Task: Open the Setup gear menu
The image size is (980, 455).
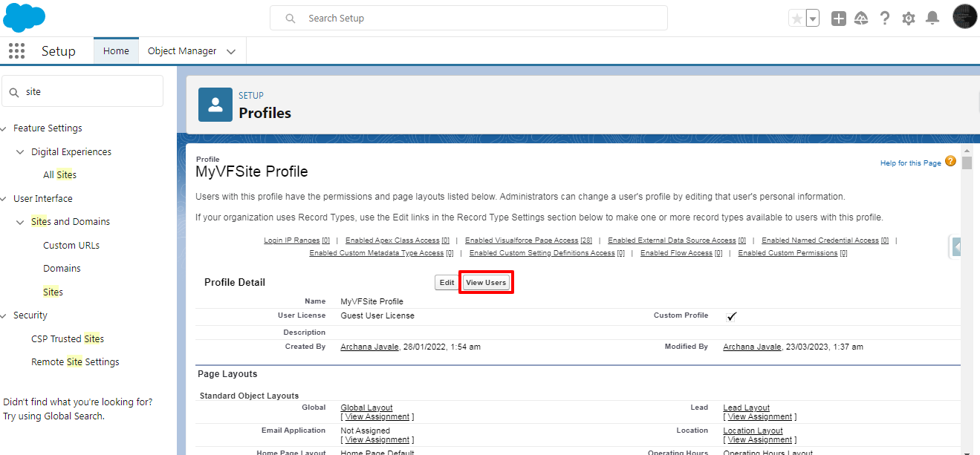Action: [x=909, y=19]
